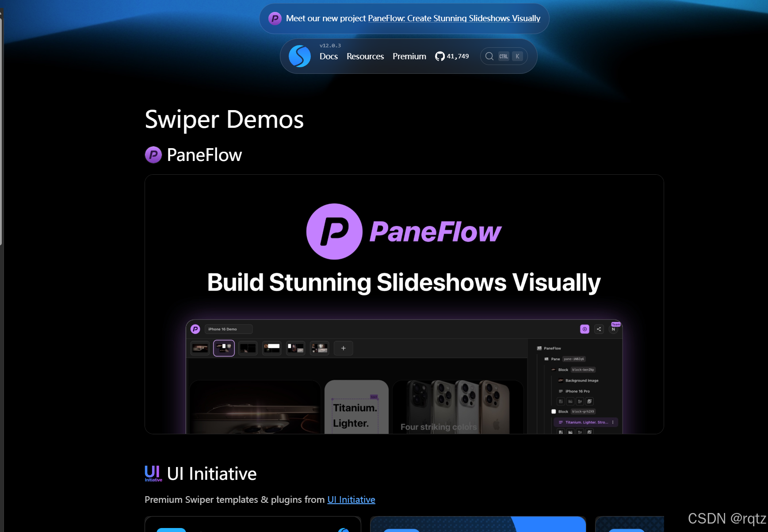The width and height of the screenshot is (768, 532).
Task: Click the second action icon under iPhone 16 Pro
Action: tap(570, 402)
